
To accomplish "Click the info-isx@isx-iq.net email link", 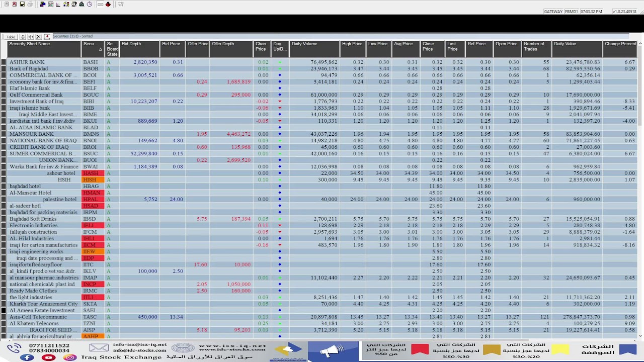I will (x=140, y=345).
